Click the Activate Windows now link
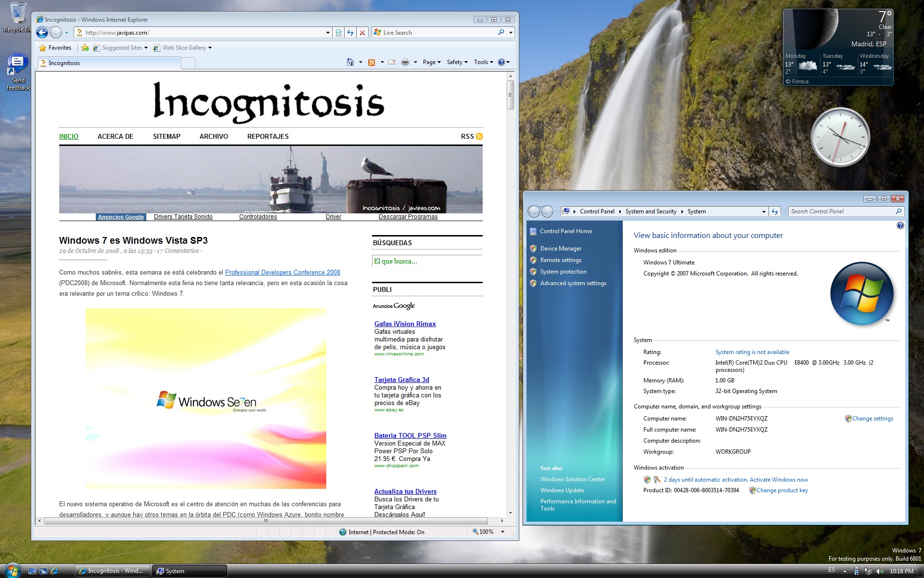The height and width of the screenshot is (578, 924). (779, 480)
